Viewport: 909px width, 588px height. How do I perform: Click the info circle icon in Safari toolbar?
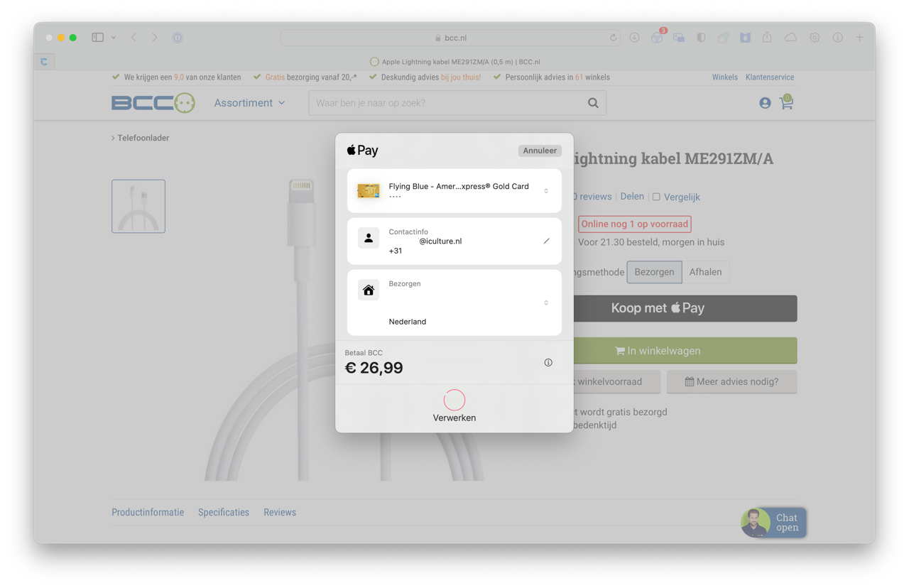[x=838, y=38]
